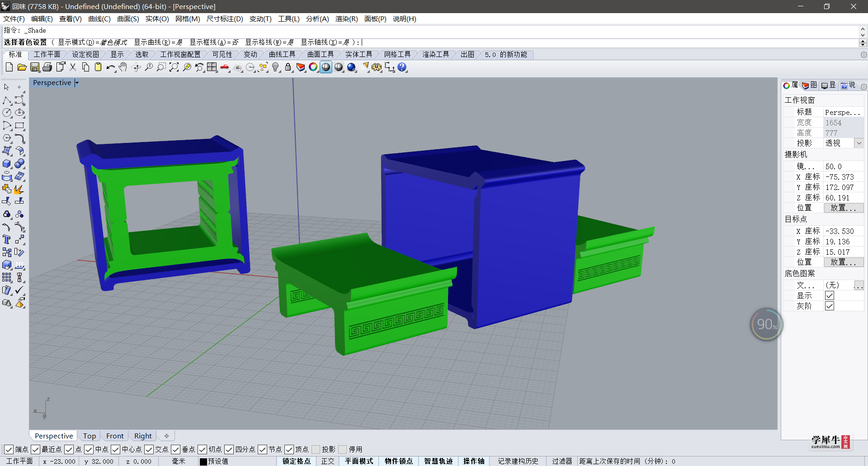Open layers with the layer icon

pyautogui.click(x=301, y=67)
